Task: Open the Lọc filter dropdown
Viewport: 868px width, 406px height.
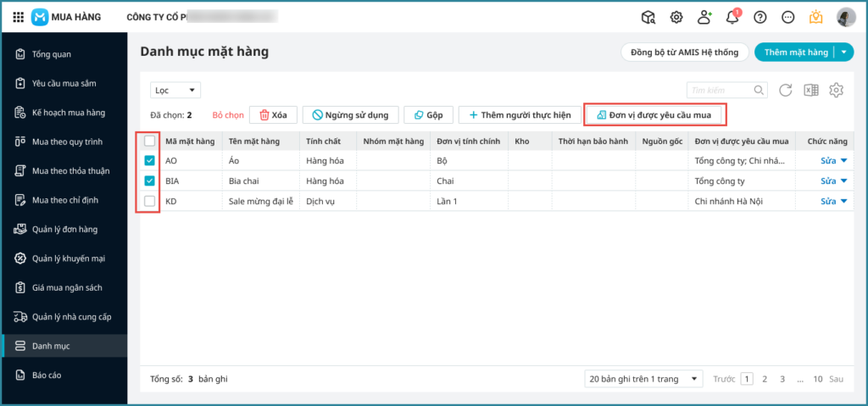Action: [175, 90]
